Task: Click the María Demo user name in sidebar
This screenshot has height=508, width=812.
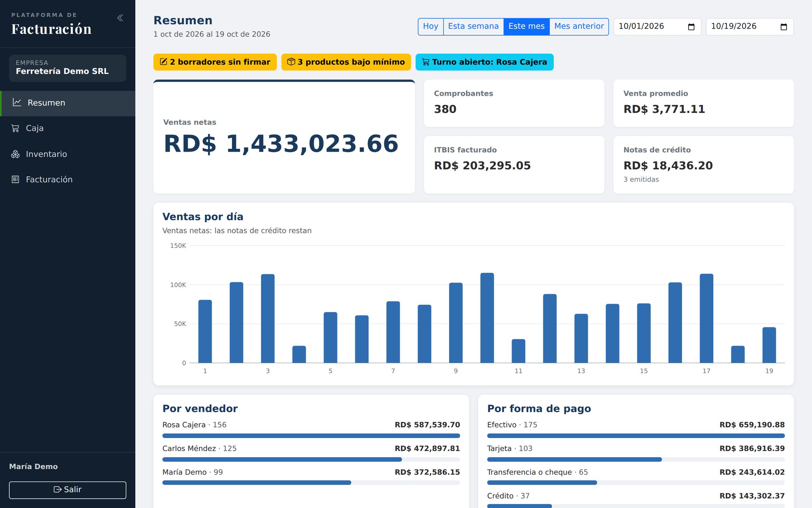Action: tap(33, 467)
